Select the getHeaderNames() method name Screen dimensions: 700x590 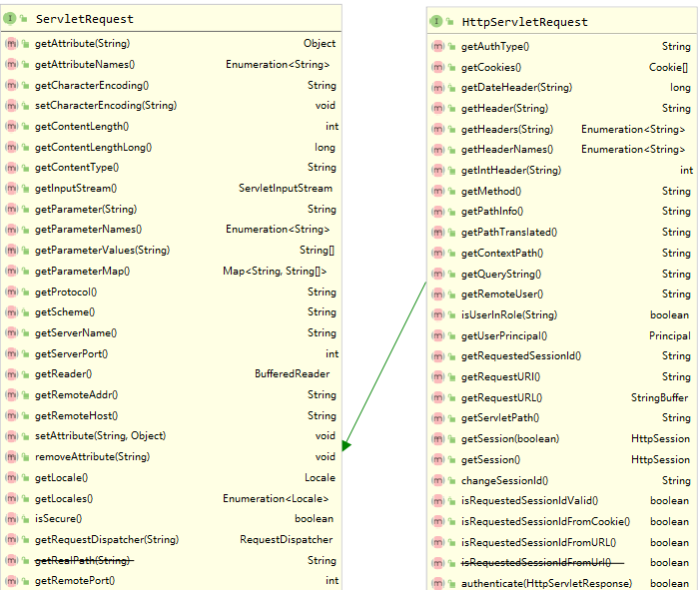507,150
